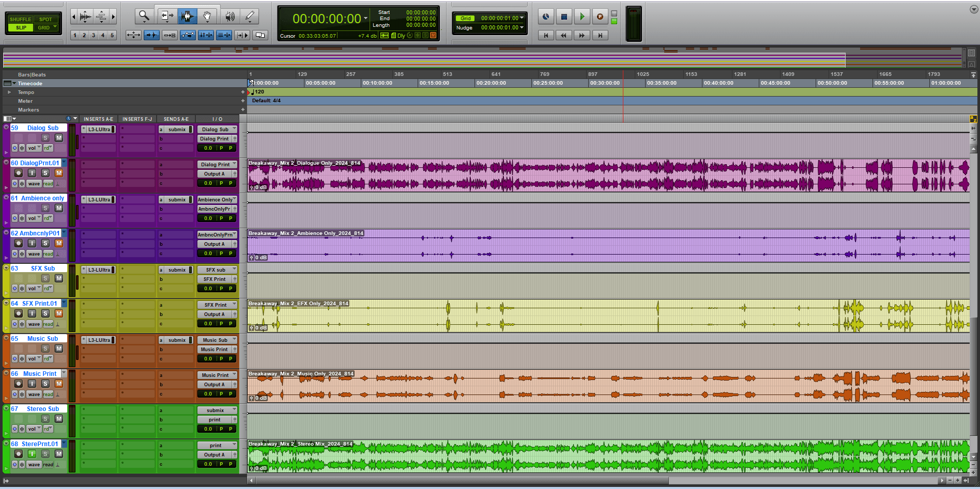The image size is (980, 489).
Task: Click the INSERTS F-J column header
Action: click(x=137, y=119)
